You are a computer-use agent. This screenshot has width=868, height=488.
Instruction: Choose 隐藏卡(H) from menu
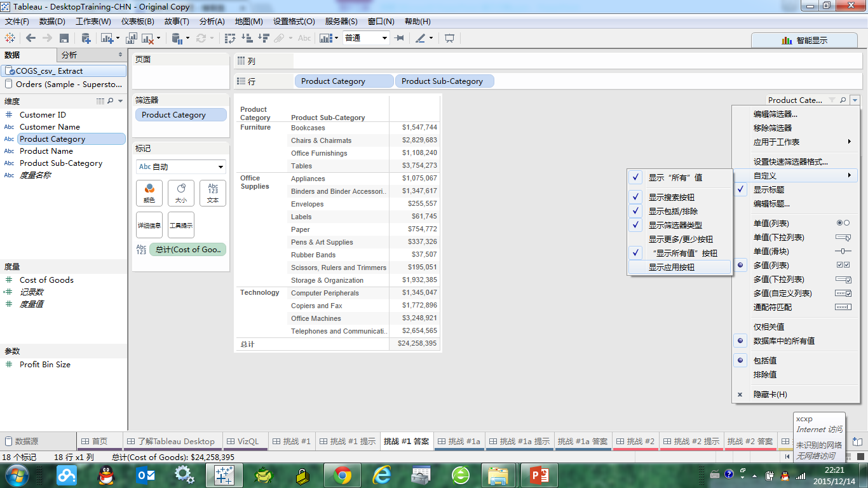[x=796, y=395]
